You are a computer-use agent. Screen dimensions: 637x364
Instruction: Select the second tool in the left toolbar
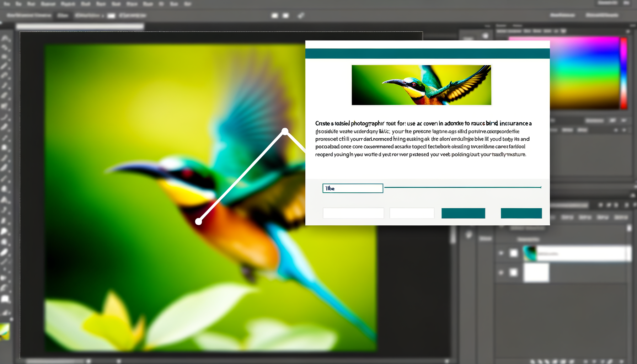tap(6, 48)
